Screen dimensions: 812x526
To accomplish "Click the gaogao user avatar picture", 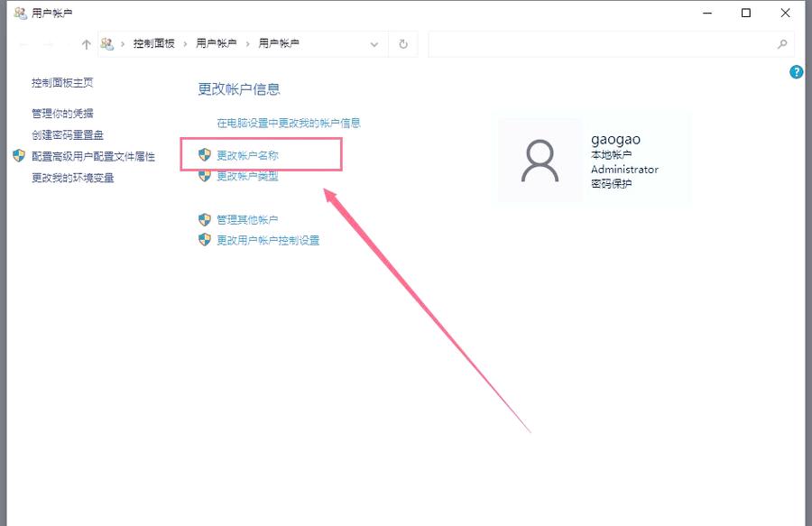I will [x=540, y=161].
